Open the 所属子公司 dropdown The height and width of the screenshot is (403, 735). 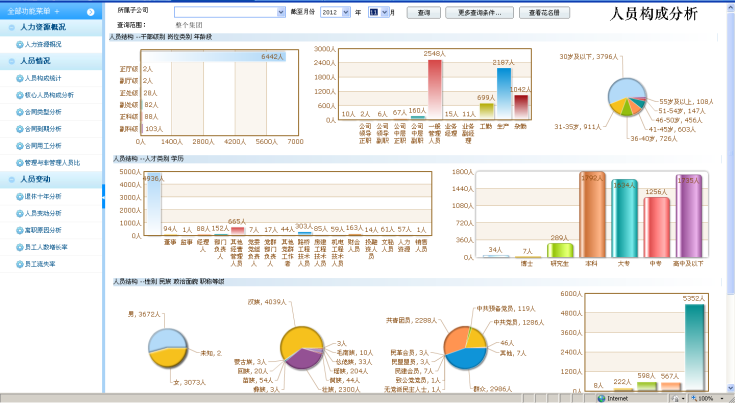click(280, 12)
